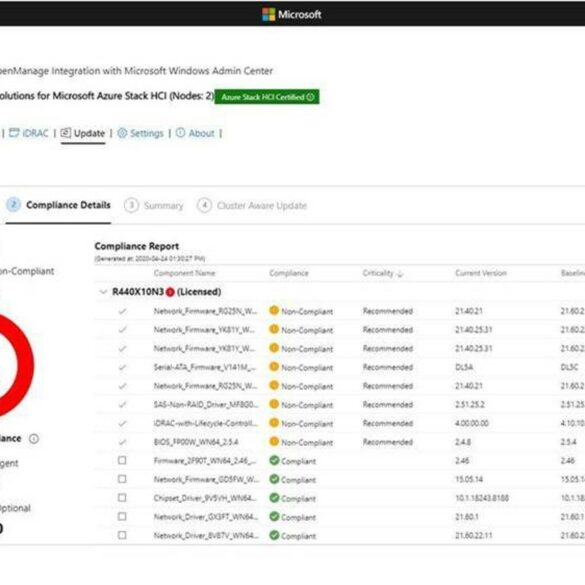Select the Compliance Details step
Image resolution: width=585 pixels, height=585 pixels.
click(58, 205)
